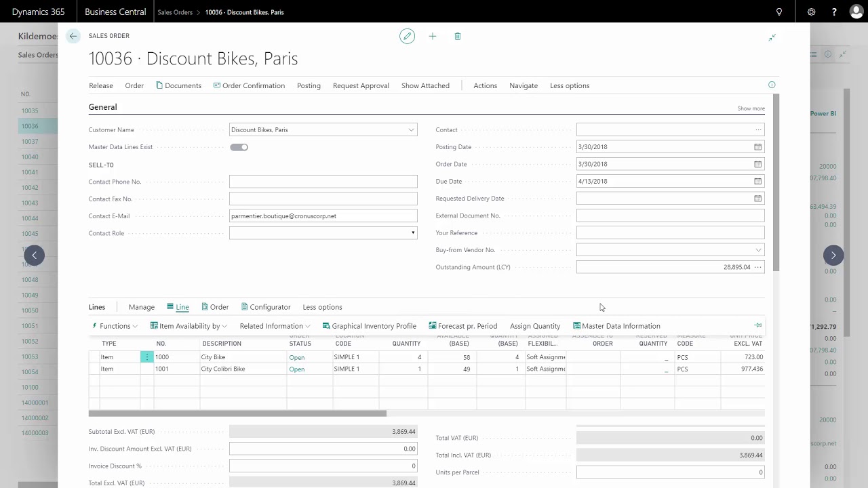Click the Your Reference input field
This screenshot has width=868, height=488.
(x=670, y=232)
